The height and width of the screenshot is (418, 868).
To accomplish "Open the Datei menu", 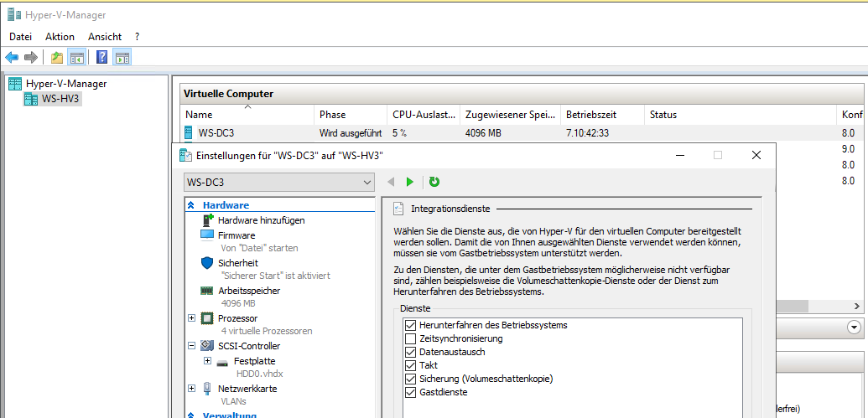I will pyautogui.click(x=20, y=37).
